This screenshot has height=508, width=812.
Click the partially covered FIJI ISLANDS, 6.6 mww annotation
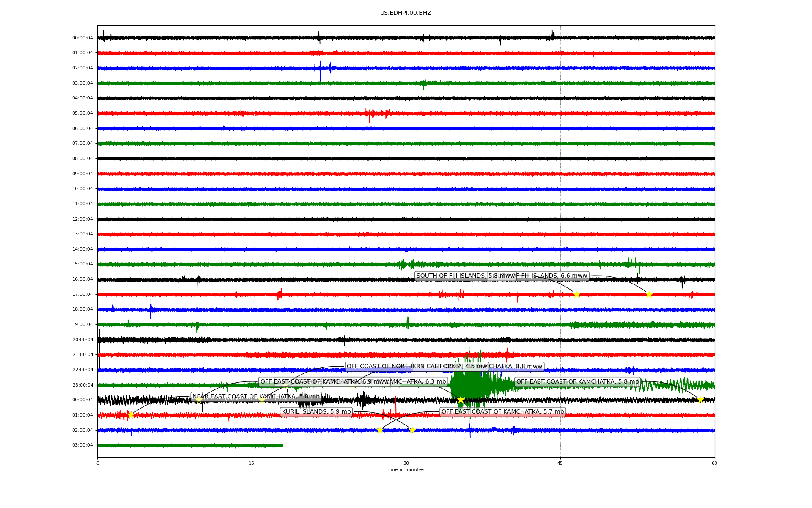552,276
